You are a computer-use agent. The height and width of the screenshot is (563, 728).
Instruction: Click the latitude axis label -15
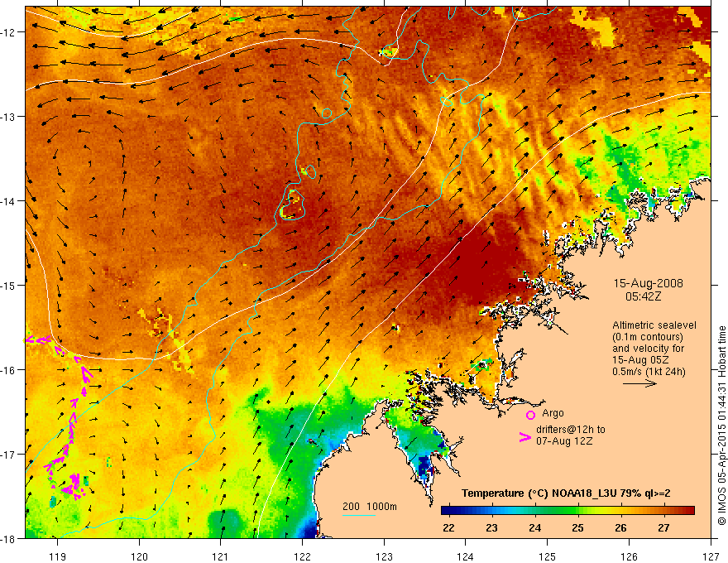coord(9,285)
